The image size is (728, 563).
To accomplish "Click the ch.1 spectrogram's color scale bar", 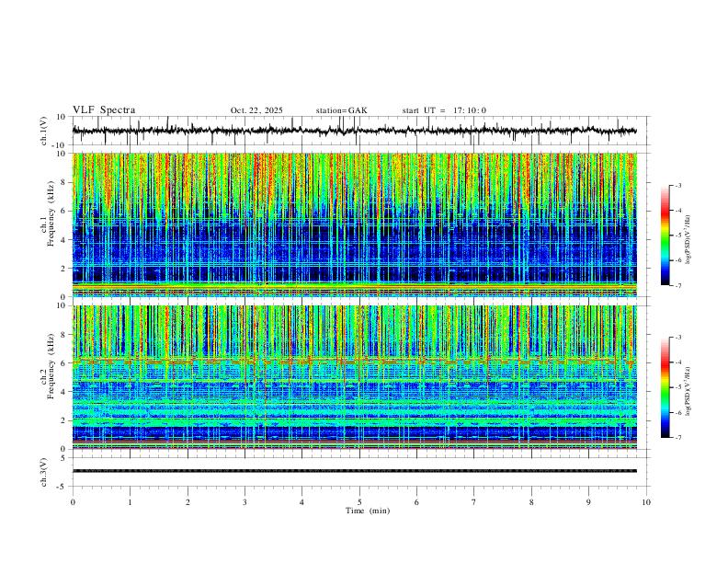I will [665, 236].
